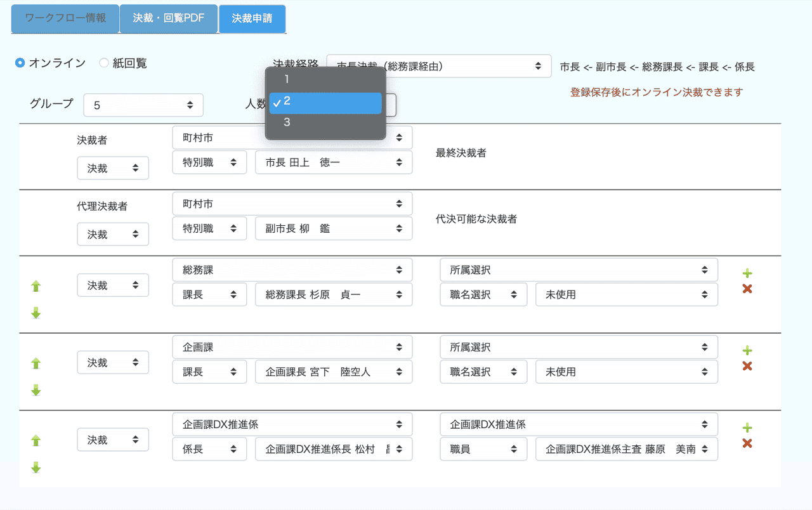This screenshot has width=812, height=510.
Task: Open 未使用 dropdown in 総務課 row
Action: [626, 295]
